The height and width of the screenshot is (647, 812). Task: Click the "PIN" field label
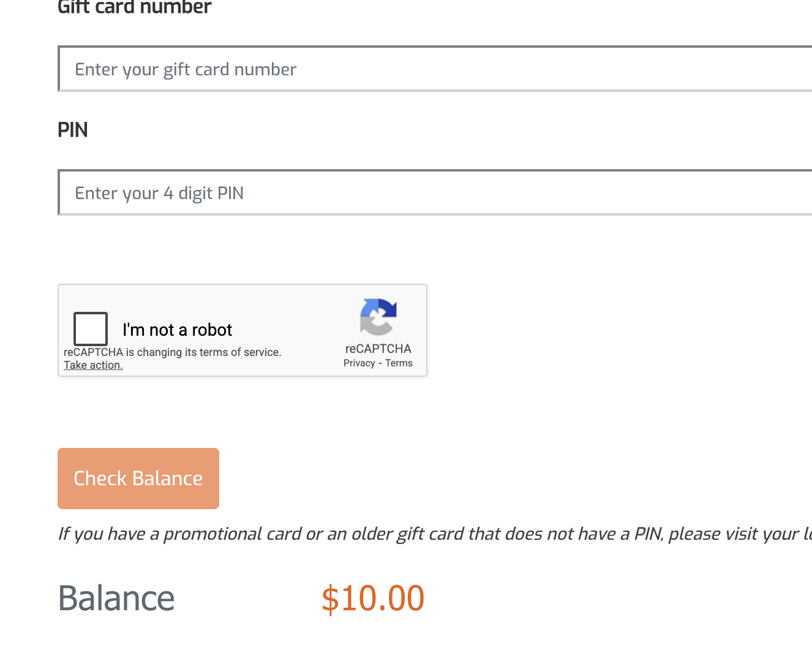[73, 130]
